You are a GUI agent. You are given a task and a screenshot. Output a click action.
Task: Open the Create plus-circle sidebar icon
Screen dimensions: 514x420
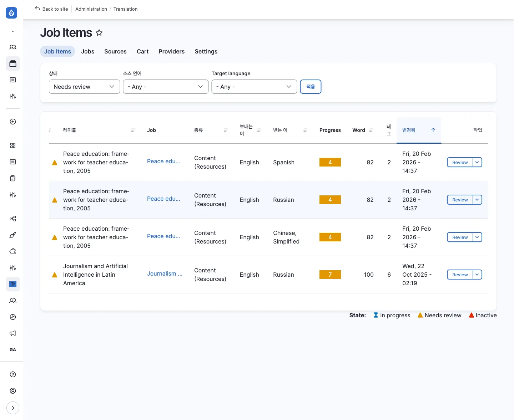(x=13, y=122)
